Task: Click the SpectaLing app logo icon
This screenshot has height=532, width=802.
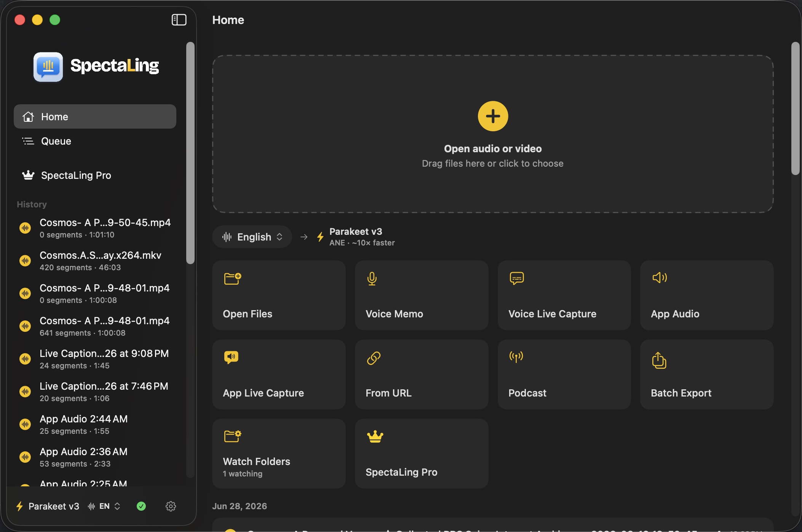Action: pyautogui.click(x=48, y=67)
